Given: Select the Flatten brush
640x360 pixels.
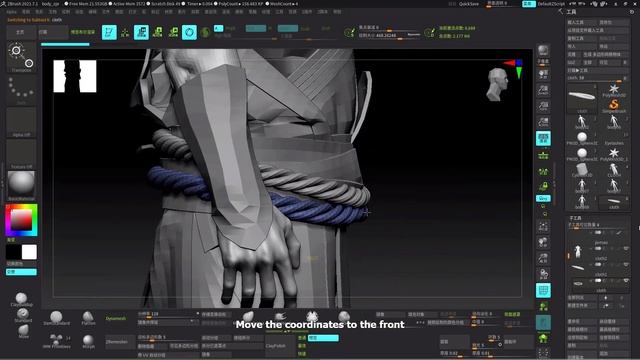Looking at the screenshot, I should tap(88, 318).
